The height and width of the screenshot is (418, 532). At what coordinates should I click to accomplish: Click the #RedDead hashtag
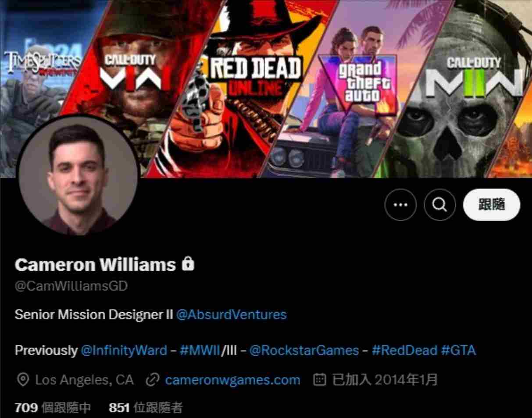(404, 350)
